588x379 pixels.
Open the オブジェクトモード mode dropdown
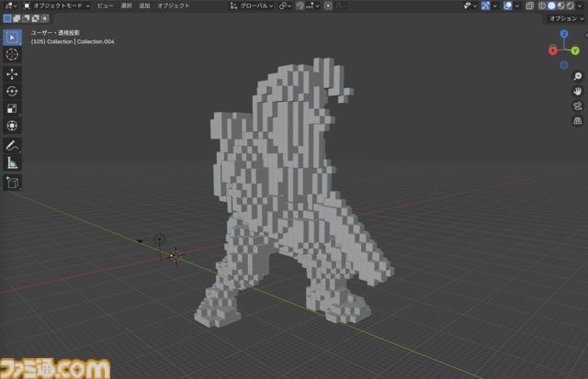[x=57, y=6]
